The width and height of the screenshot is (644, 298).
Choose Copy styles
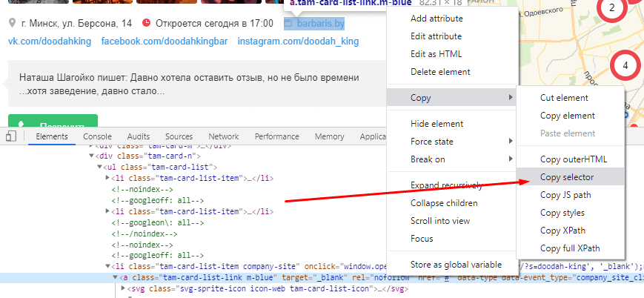(x=570, y=213)
